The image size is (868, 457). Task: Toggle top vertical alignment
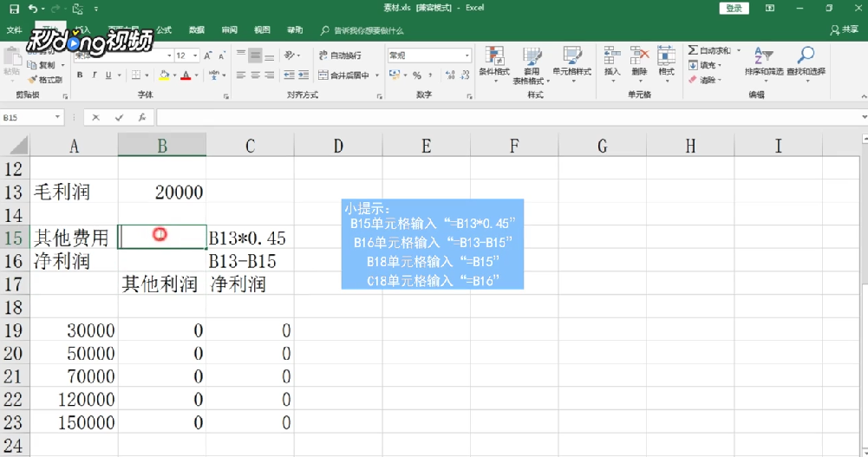(x=241, y=55)
